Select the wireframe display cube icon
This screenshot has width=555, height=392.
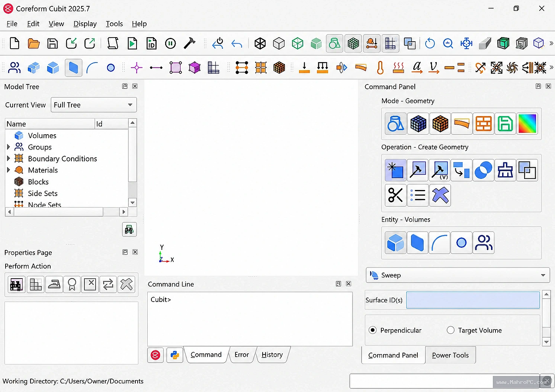point(260,44)
